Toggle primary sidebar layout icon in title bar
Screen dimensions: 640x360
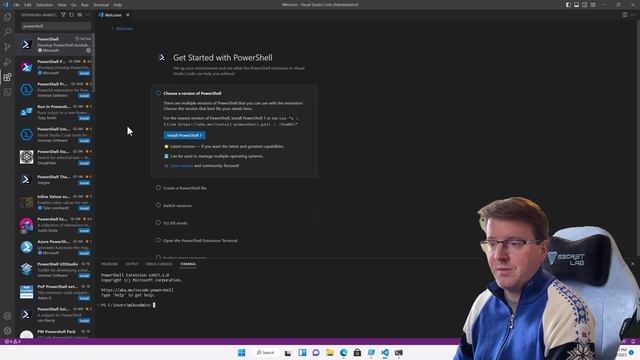click(568, 4)
